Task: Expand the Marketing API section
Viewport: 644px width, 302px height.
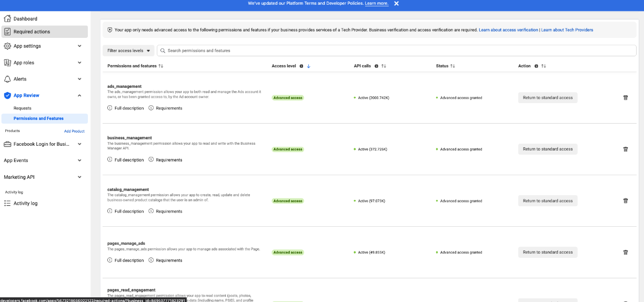Action: pos(79,177)
